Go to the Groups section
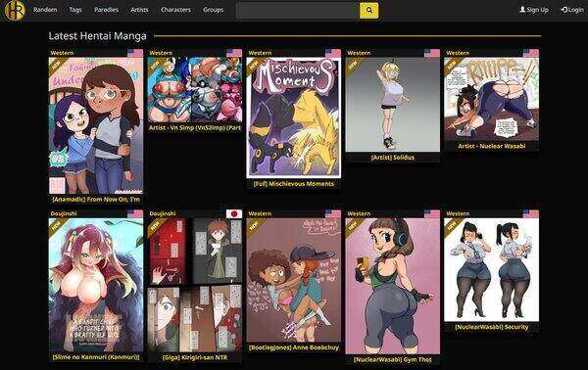 [x=213, y=10]
